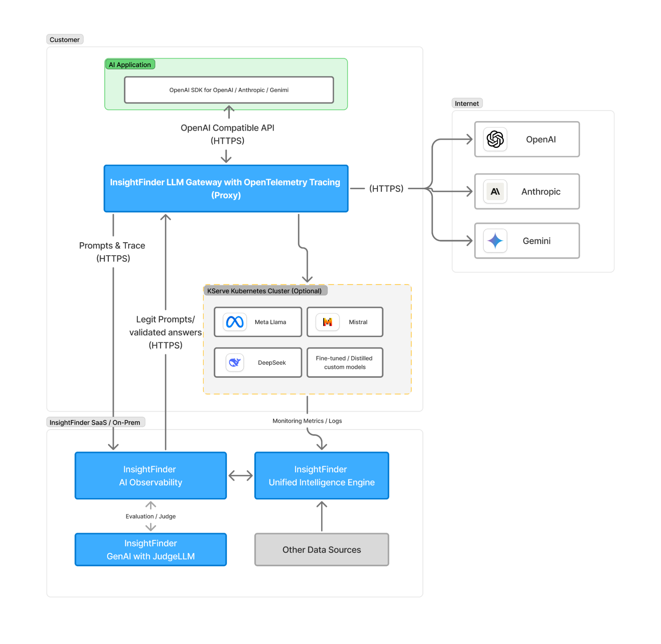
Task: Click the arrow pointing into the OpenAI box
Action: coord(469,139)
